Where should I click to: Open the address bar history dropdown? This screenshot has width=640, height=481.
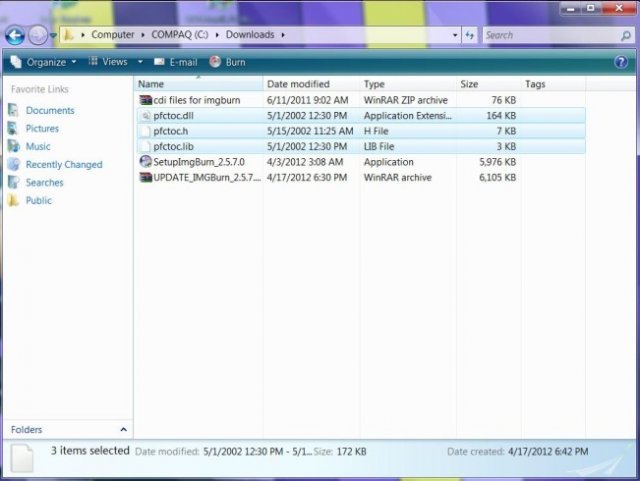455,35
